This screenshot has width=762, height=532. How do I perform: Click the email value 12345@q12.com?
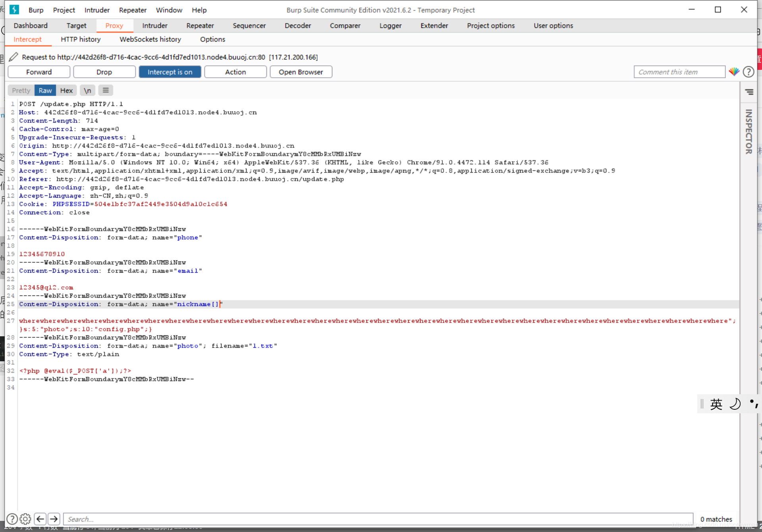point(46,287)
